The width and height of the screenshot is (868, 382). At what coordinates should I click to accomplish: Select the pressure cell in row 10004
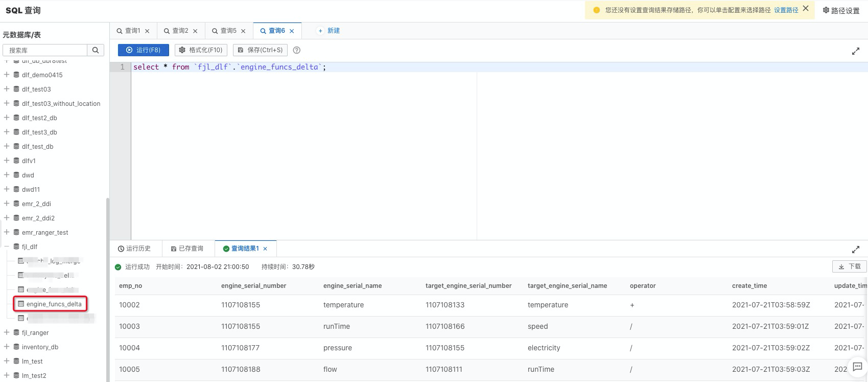point(338,348)
